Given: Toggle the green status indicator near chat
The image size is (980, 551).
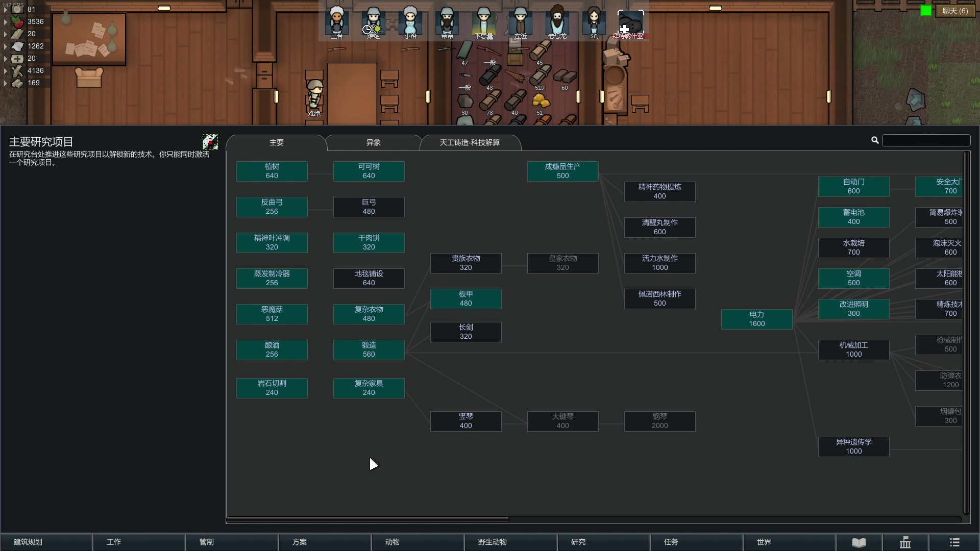Looking at the screenshot, I should 926,11.
